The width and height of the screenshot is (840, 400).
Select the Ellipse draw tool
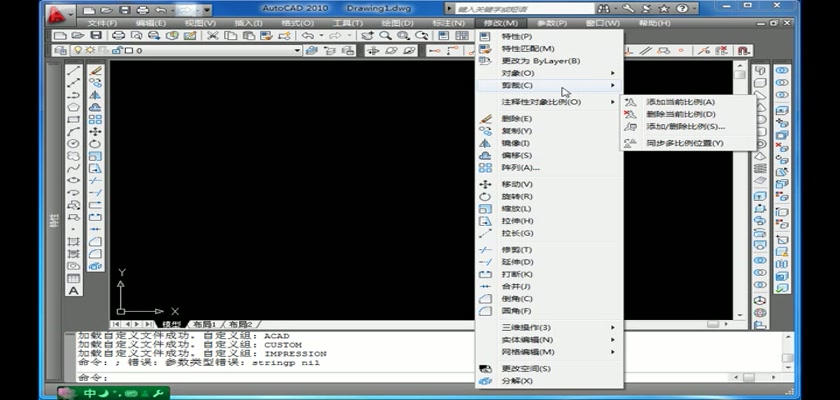click(73, 180)
